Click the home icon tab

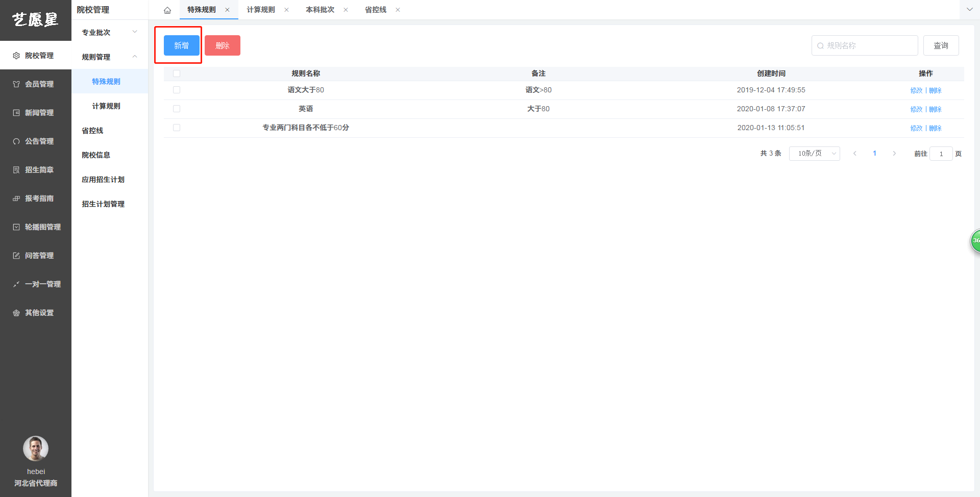pyautogui.click(x=167, y=10)
